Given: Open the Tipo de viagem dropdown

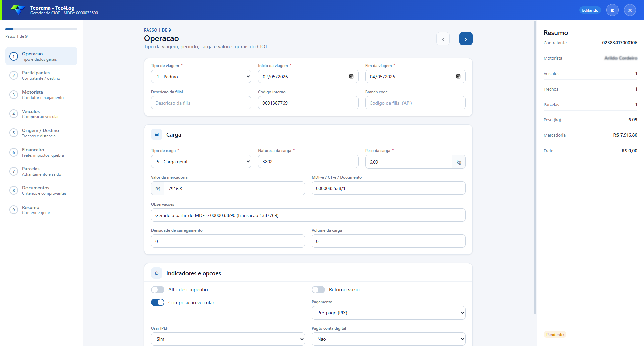Looking at the screenshot, I should pos(201,76).
